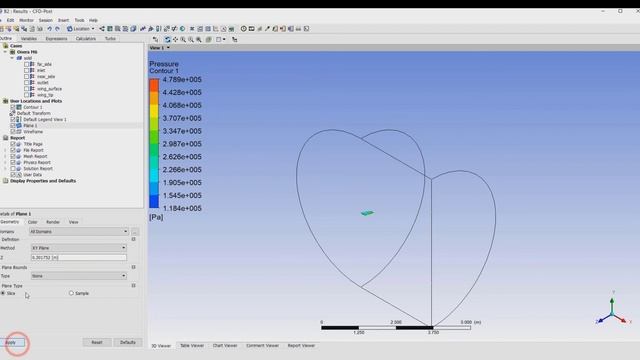Click the Reset button

pyautogui.click(x=97, y=342)
